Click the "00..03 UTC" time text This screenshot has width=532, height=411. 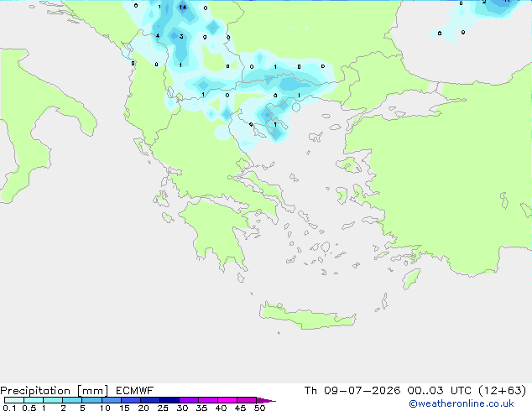pyautogui.click(x=440, y=391)
